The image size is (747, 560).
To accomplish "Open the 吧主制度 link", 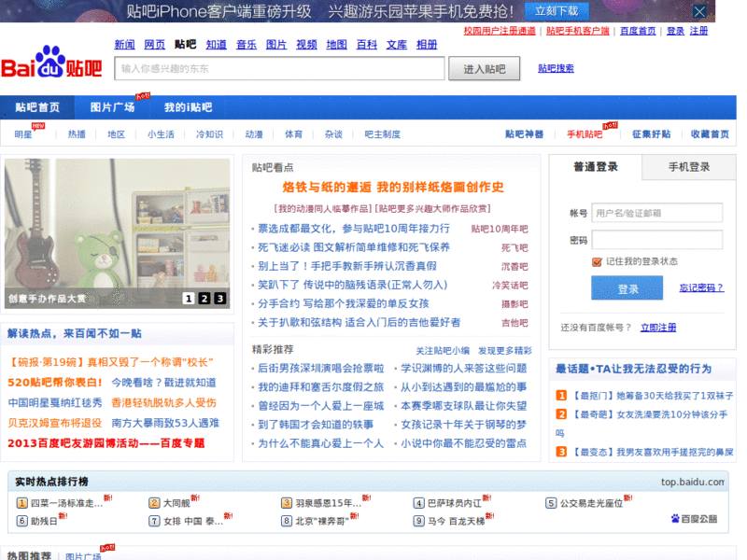I will pyautogui.click(x=383, y=134).
